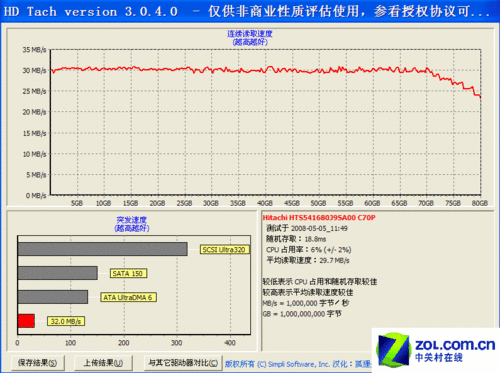Viewport: 500px width, 373px height.
Task: Click the 20GB axis label
Action: coord(157,203)
